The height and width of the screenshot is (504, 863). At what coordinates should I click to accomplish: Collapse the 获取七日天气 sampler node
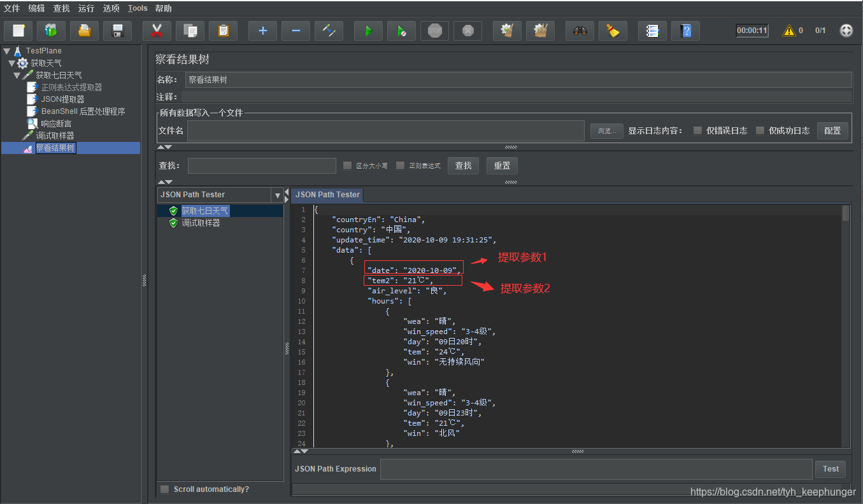click(17, 75)
